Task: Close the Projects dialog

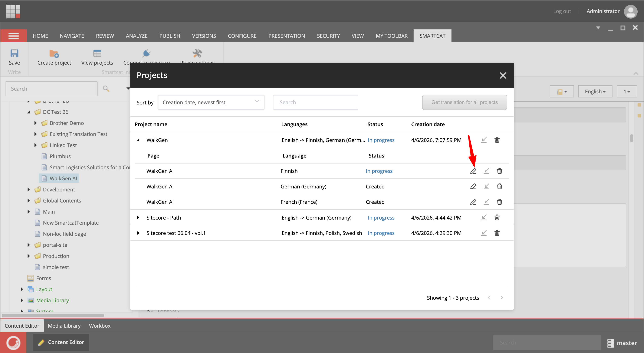Action: [503, 75]
